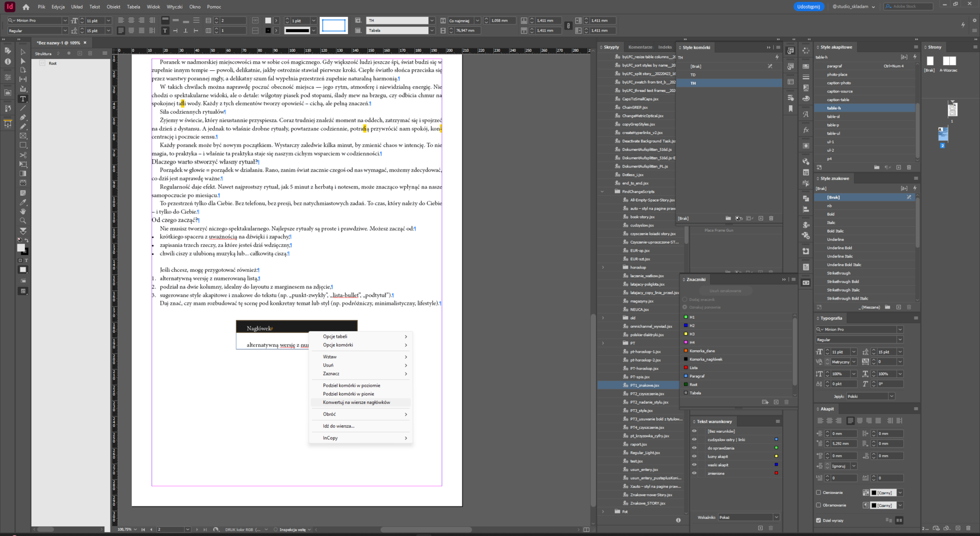
Task: Click the page number field in status bar
Action: [170, 529]
